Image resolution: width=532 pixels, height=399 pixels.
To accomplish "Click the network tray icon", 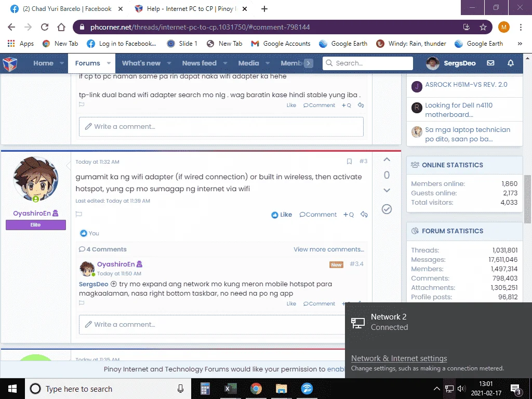I will click(x=449, y=389).
